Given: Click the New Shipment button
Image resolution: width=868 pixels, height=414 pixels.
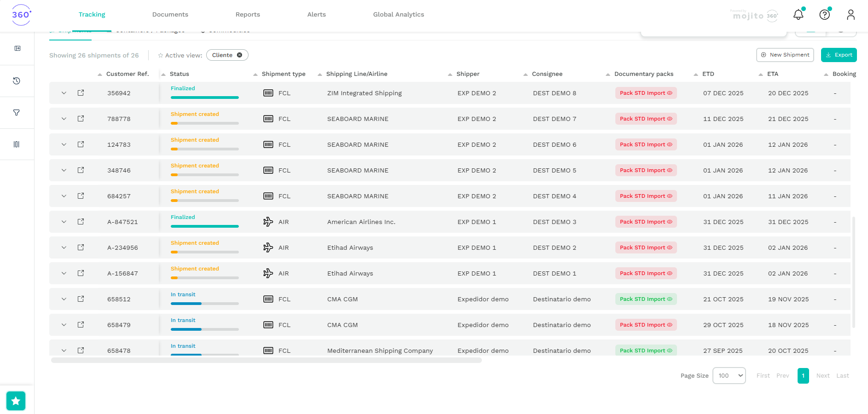Looking at the screenshot, I should 785,55.
